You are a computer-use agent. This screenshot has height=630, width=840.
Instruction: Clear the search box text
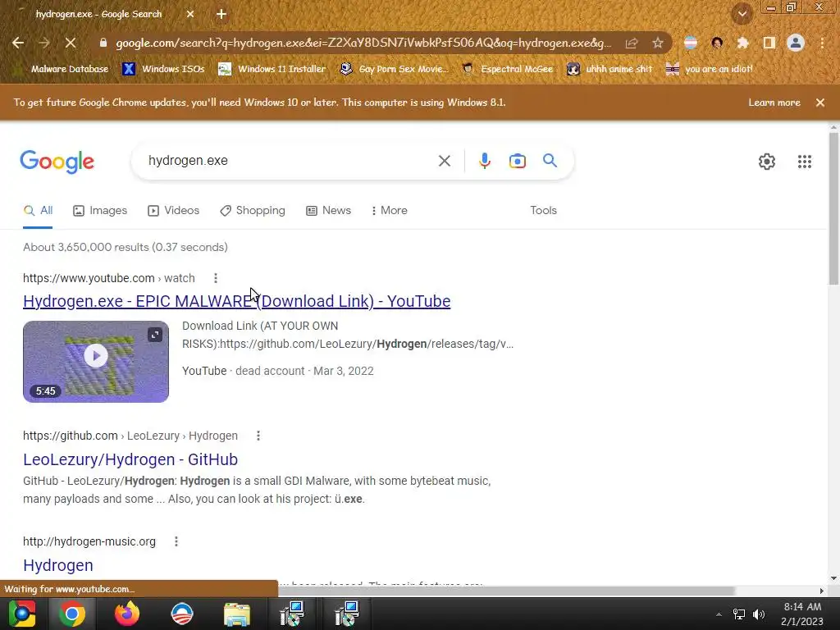click(444, 161)
